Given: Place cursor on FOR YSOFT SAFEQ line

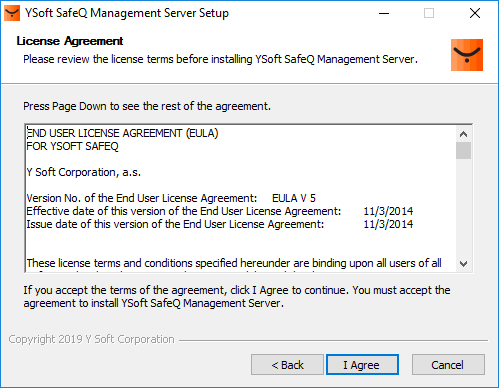Looking at the screenshot, I should (x=72, y=146).
